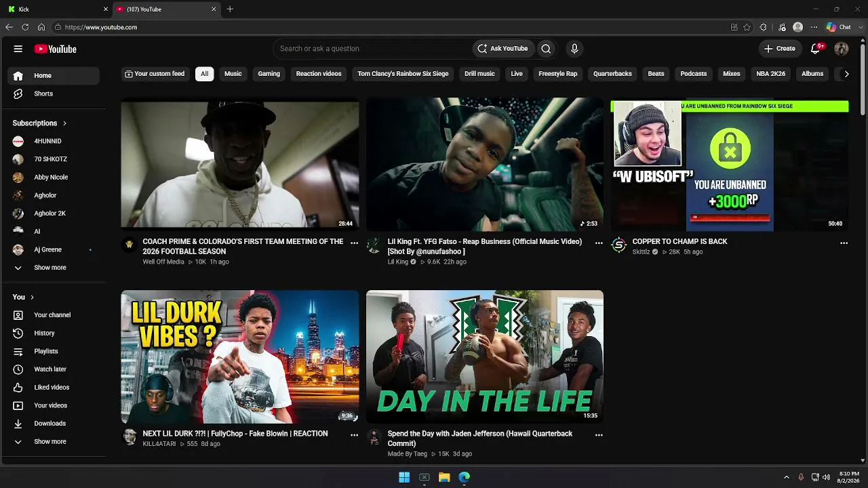The image size is (868, 488).
Task: Open a new browser tab
Action: coord(230,9)
